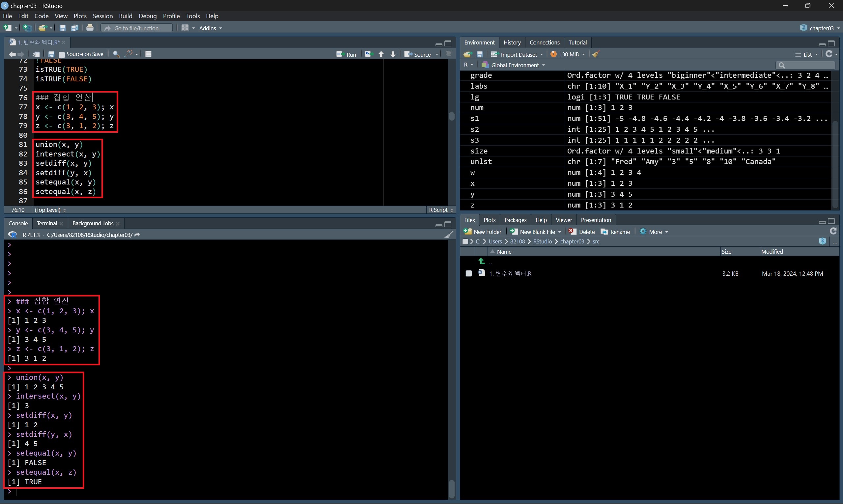
Task: Click the re-run previous code region icon
Action: tap(369, 54)
